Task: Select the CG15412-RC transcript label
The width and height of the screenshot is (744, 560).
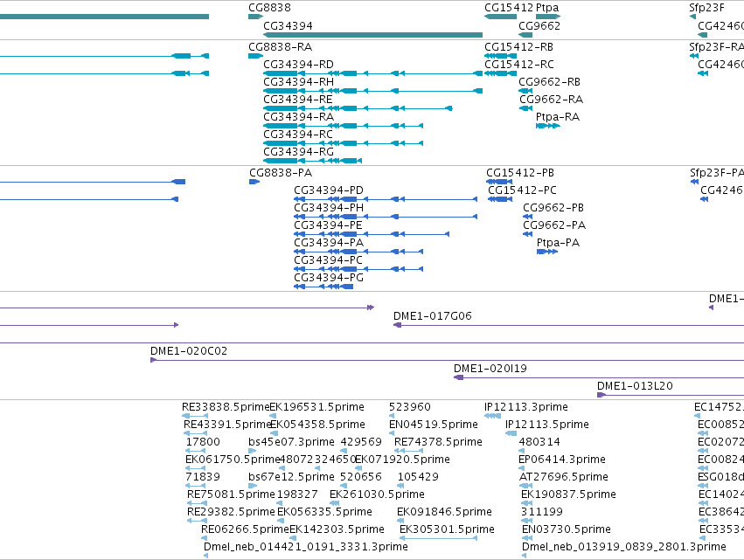Action: point(519,65)
